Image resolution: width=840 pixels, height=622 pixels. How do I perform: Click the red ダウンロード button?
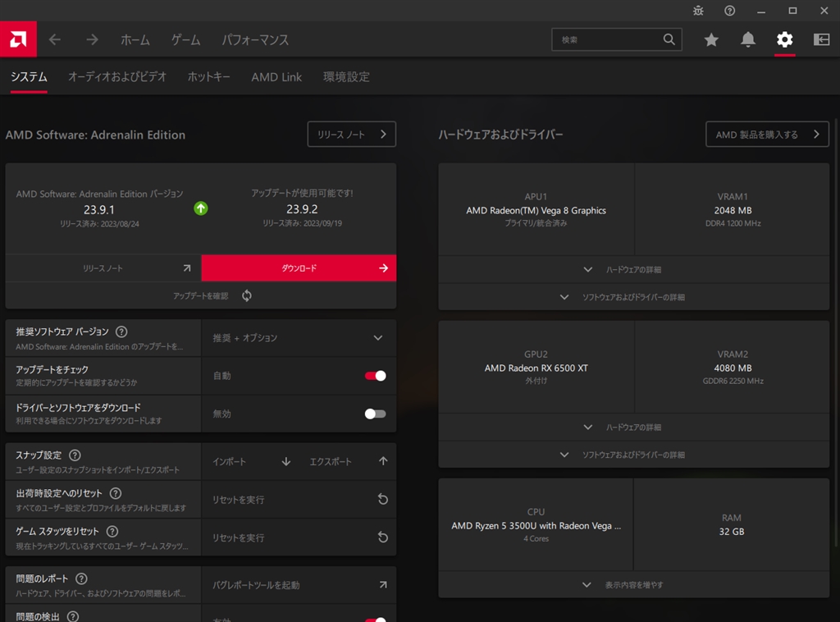coord(299,268)
